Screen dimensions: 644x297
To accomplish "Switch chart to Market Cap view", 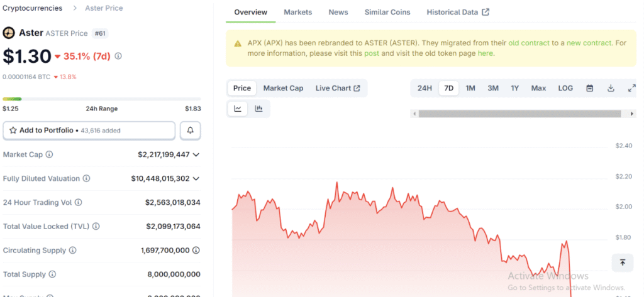I will click(x=283, y=89).
